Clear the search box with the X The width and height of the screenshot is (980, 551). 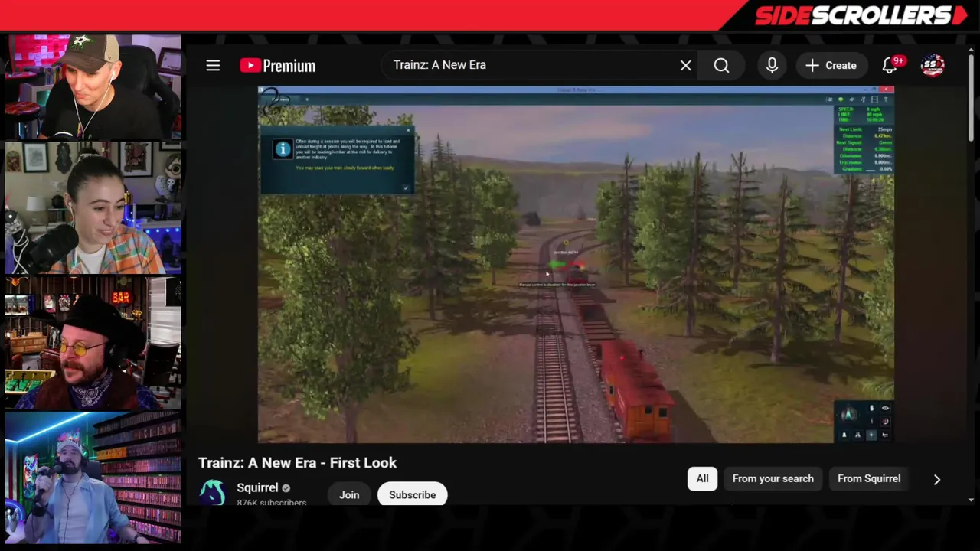[x=686, y=66]
